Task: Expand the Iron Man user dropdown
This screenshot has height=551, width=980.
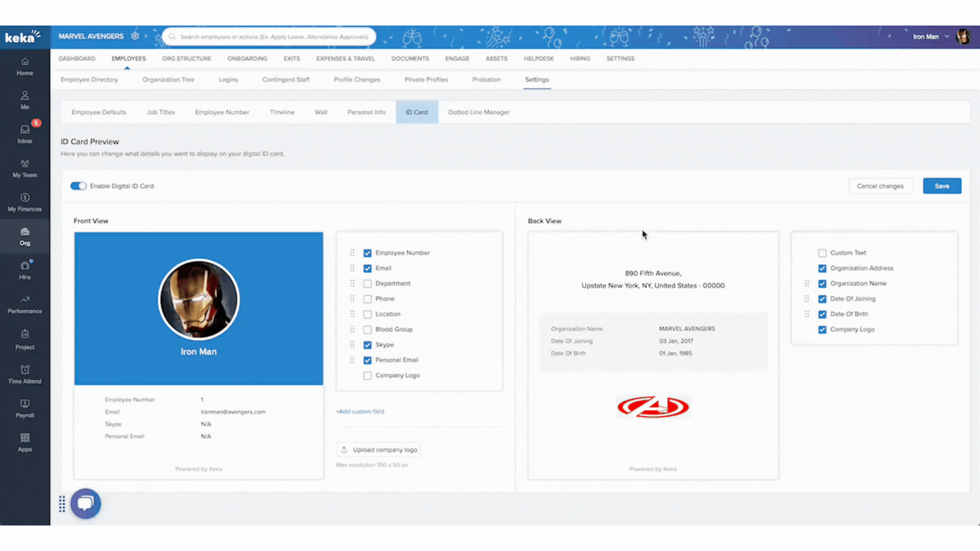Action: click(x=947, y=37)
